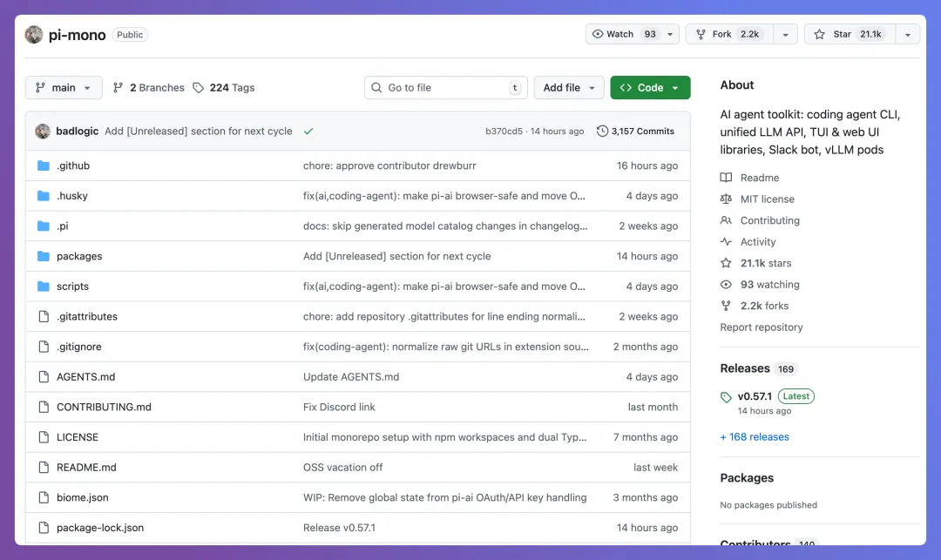Image resolution: width=941 pixels, height=560 pixels.
Task: Click the fork icon beside 2.2k forks
Action: 726,306
